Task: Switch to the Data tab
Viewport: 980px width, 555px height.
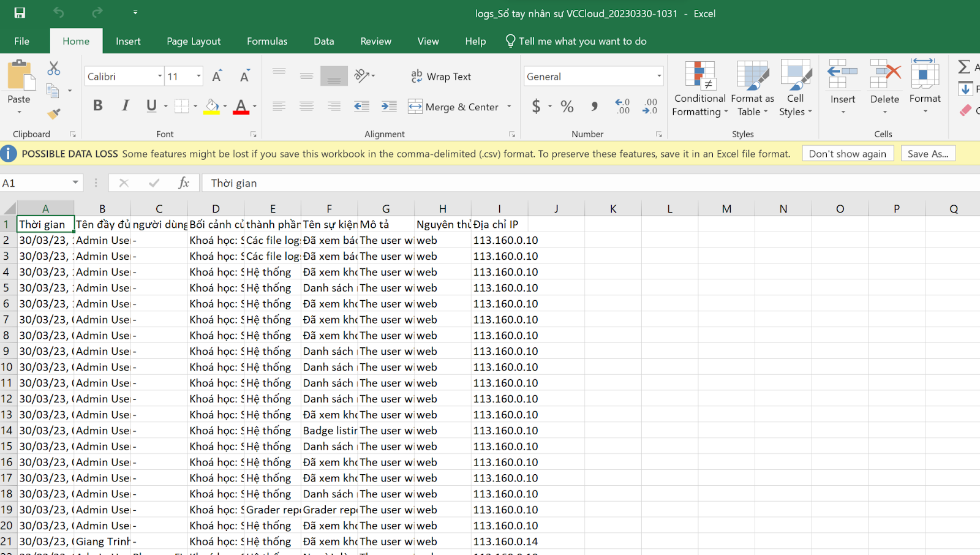Action: pos(324,41)
